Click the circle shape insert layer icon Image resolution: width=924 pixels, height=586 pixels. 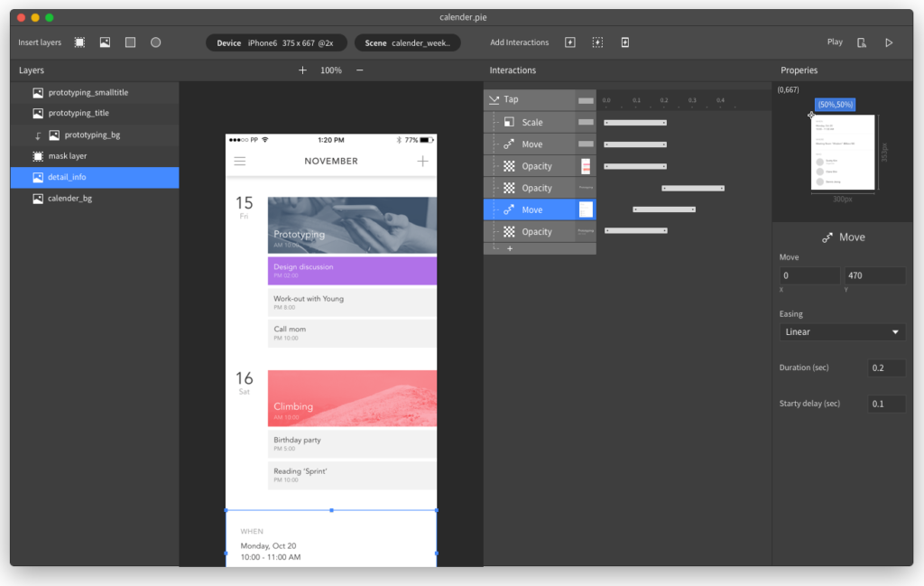pyautogui.click(x=155, y=42)
